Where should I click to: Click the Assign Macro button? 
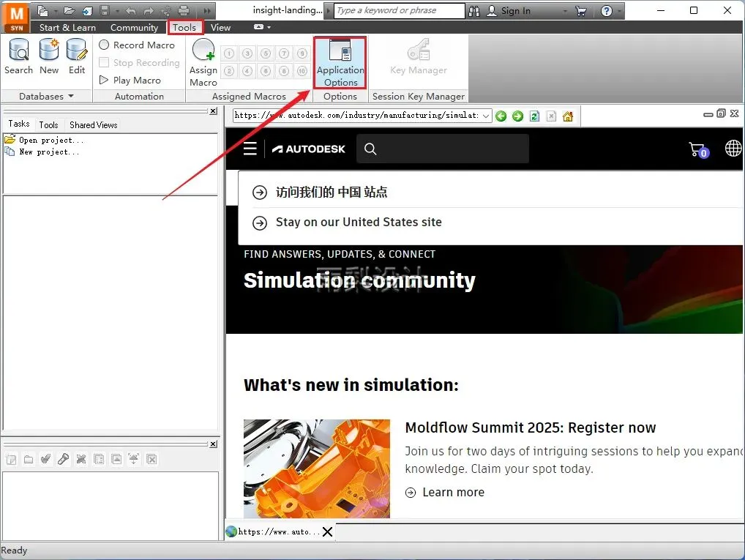click(203, 63)
